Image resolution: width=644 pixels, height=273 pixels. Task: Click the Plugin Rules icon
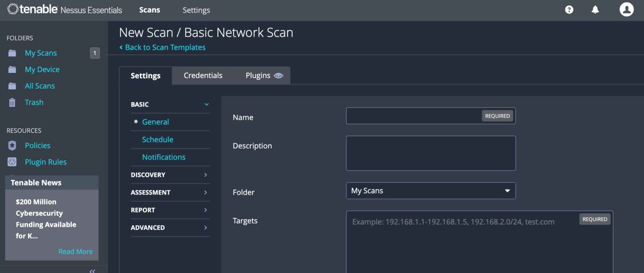tap(12, 162)
